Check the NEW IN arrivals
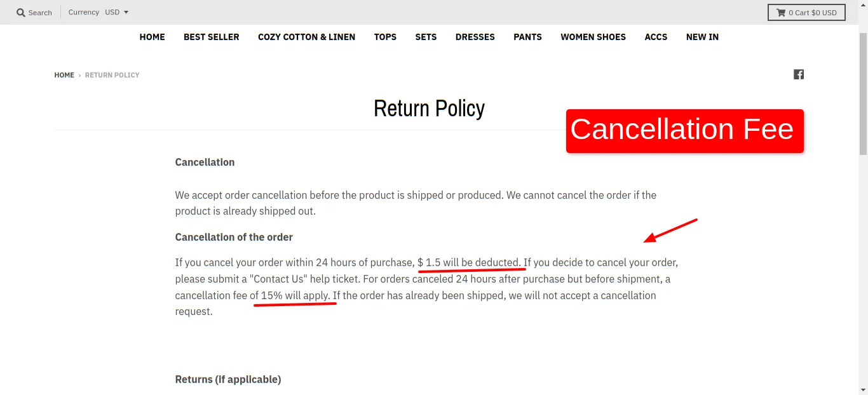This screenshot has width=868, height=395. tap(702, 37)
